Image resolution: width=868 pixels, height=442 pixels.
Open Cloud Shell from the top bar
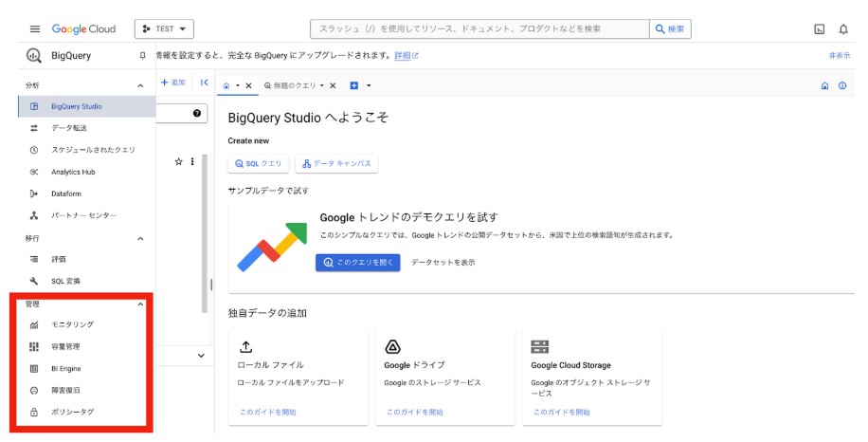pyautogui.click(x=819, y=29)
